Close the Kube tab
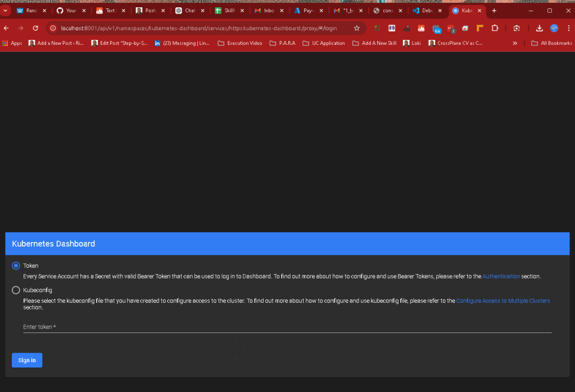Viewport: 575px width, 392px height. 479,11
